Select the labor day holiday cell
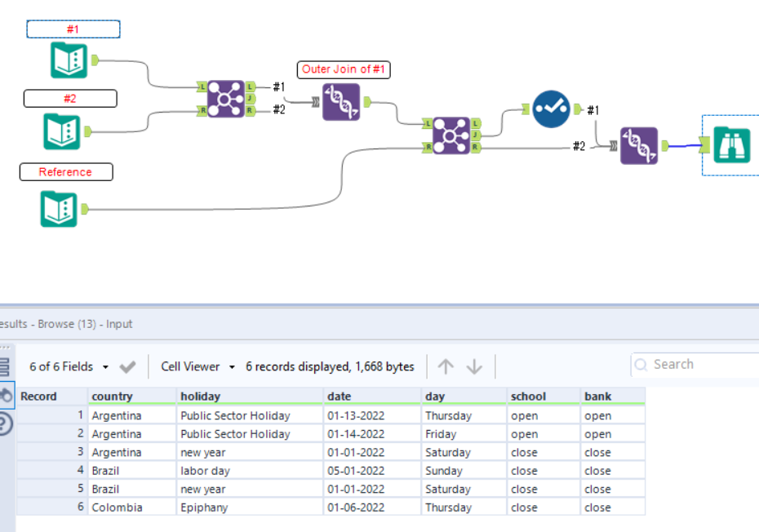759x532 pixels. [x=250, y=471]
